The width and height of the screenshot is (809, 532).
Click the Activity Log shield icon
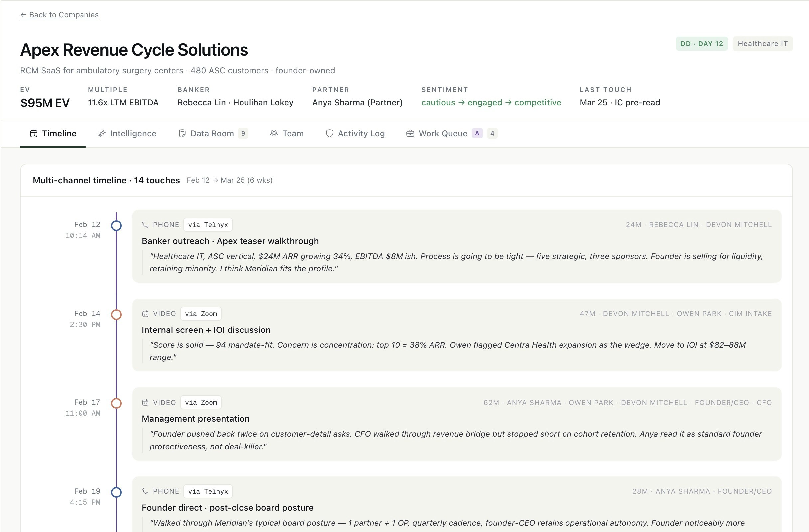click(329, 134)
